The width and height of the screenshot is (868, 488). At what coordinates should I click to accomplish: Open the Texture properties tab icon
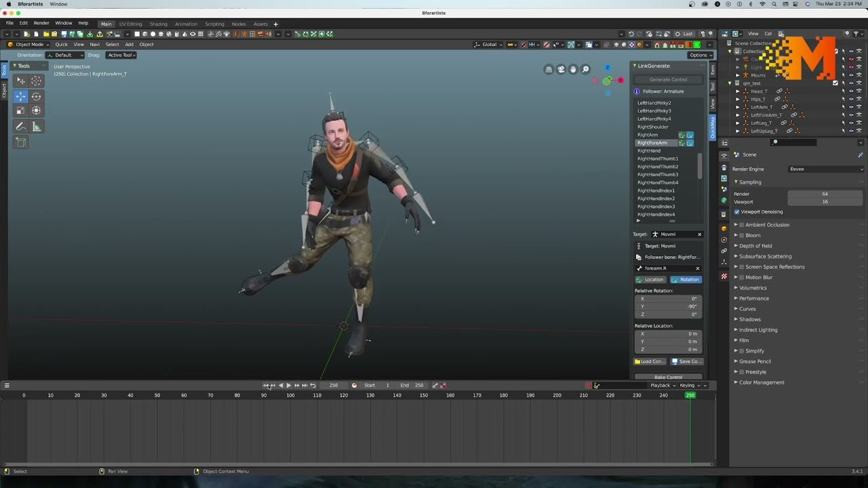724,277
